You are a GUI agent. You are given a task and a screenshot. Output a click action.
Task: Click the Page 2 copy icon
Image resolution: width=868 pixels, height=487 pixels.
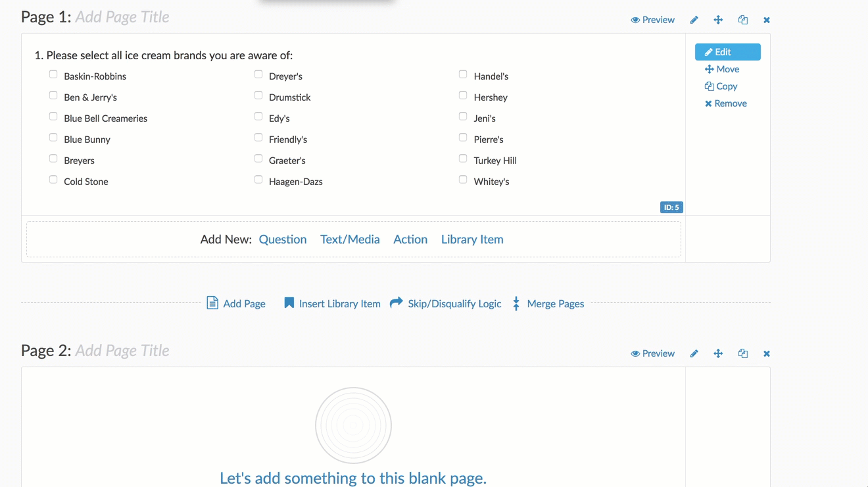click(x=743, y=353)
